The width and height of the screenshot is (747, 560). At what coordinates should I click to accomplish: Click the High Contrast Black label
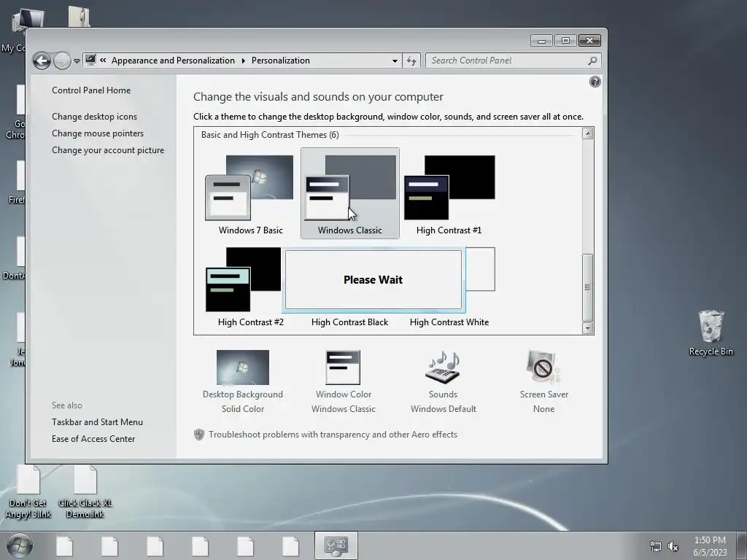pos(349,322)
